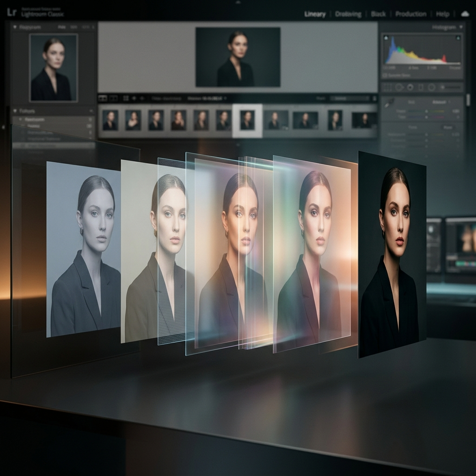The image size is (476, 476).
Task: Open the Help module tab
Action: [x=443, y=14]
